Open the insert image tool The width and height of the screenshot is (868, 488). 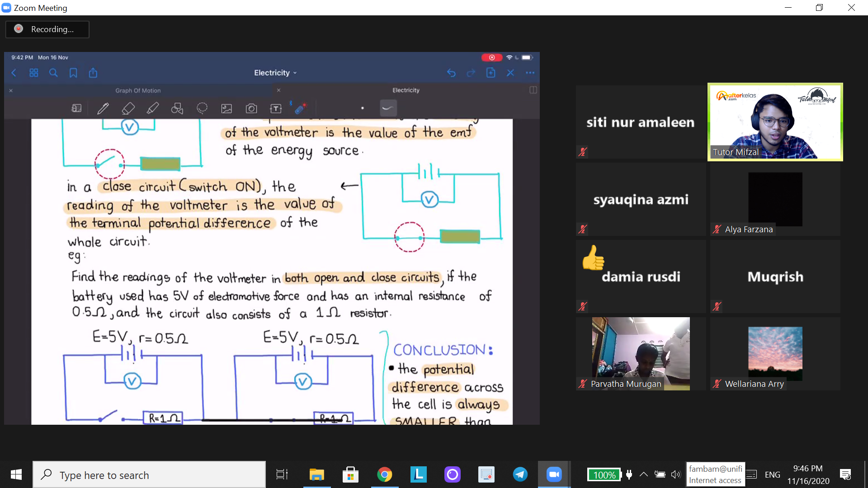(x=226, y=108)
